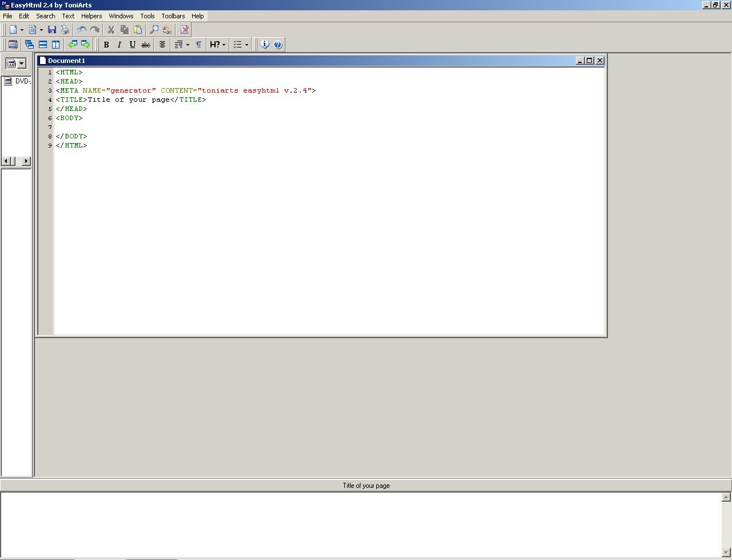The image size is (732, 560).
Task: Open the Toolbars menu
Action: click(173, 16)
